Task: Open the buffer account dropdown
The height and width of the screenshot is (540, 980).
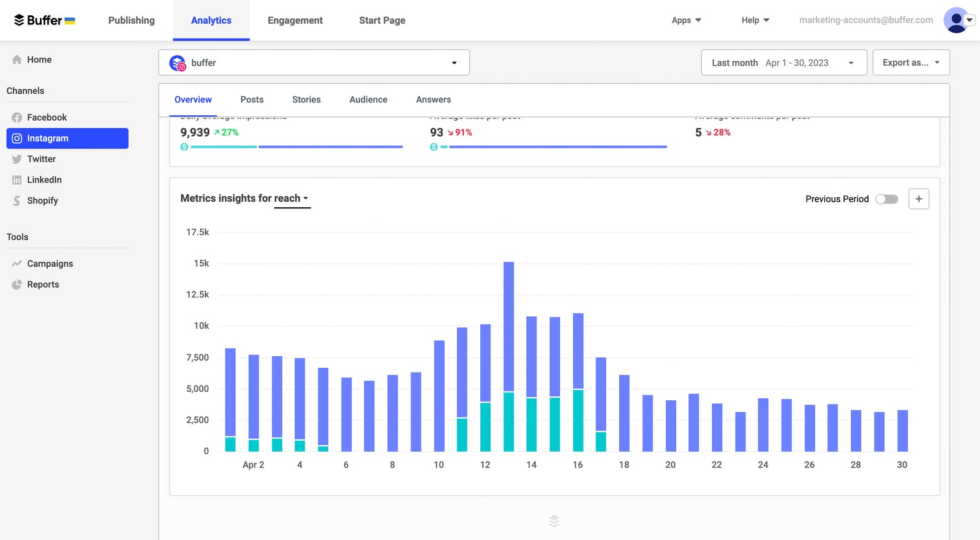Action: point(314,63)
